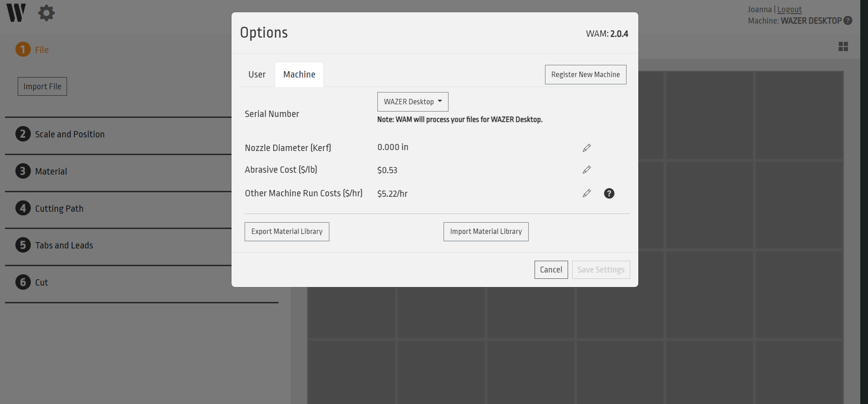The image size is (868, 404).
Task: Select step 4 number badge
Action: click(23, 208)
